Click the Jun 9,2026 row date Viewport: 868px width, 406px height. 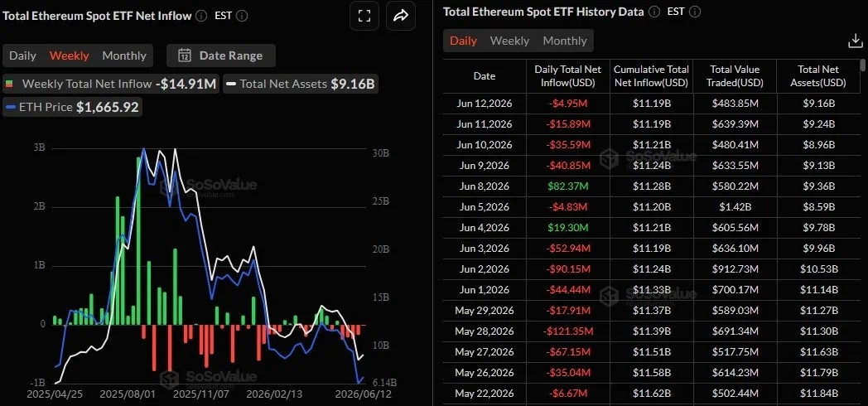pyautogui.click(x=485, y=165)
